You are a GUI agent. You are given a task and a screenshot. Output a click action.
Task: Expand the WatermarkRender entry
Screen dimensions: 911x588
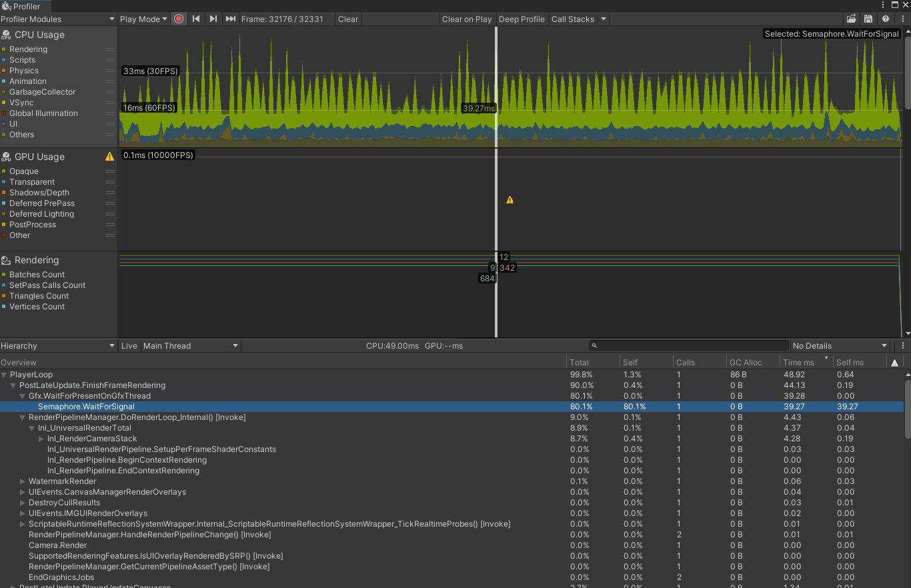coord(23,481)
